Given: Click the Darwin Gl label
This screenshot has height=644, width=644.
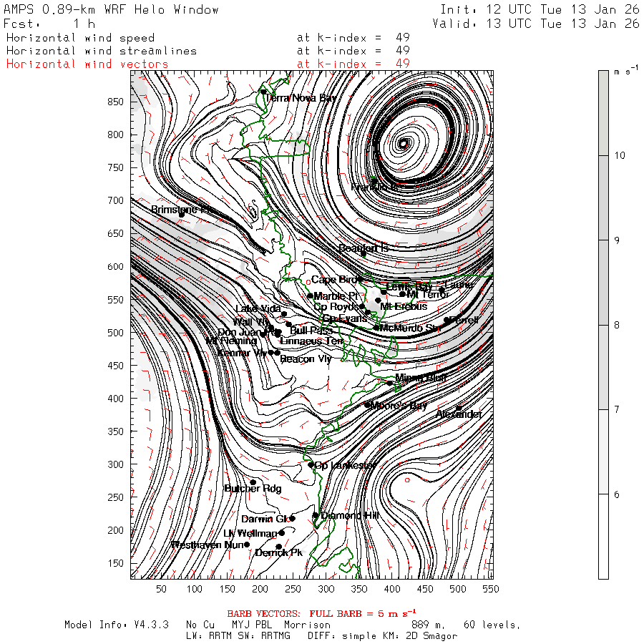Looking at the screenshot, I should 265,519.
